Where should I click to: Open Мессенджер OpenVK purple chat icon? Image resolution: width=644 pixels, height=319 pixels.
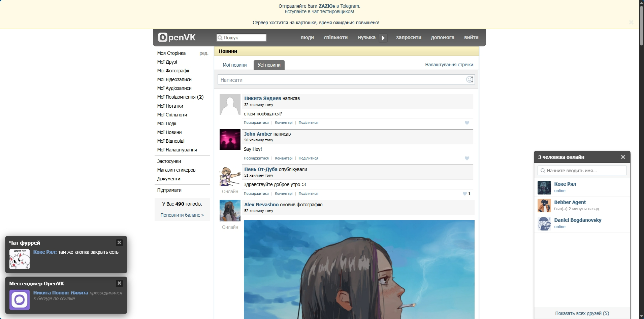(x=20, y=299)
